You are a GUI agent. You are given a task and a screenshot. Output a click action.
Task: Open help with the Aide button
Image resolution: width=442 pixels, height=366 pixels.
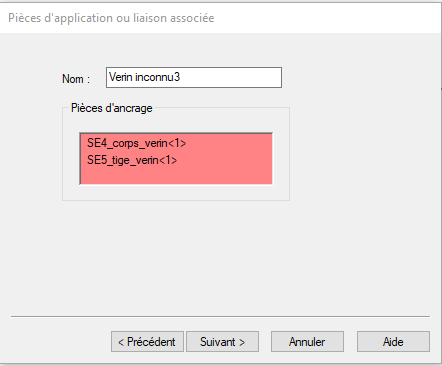tap(393, 341)
